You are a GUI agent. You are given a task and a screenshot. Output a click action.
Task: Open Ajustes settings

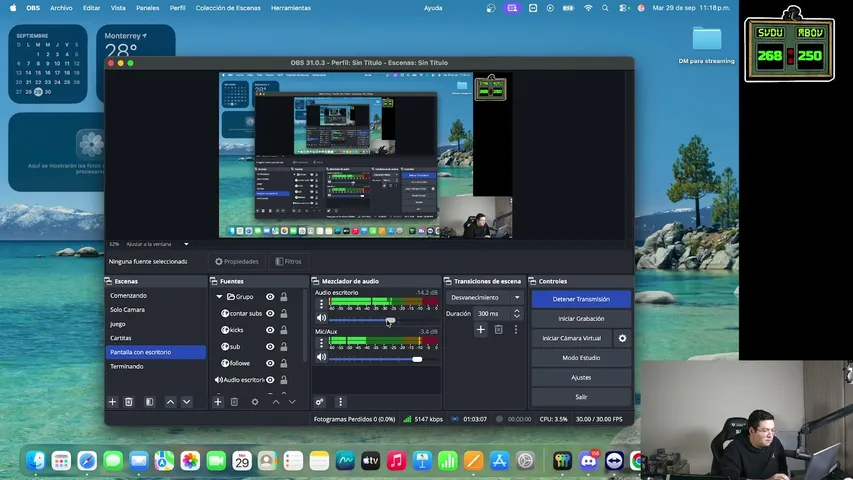581,377
